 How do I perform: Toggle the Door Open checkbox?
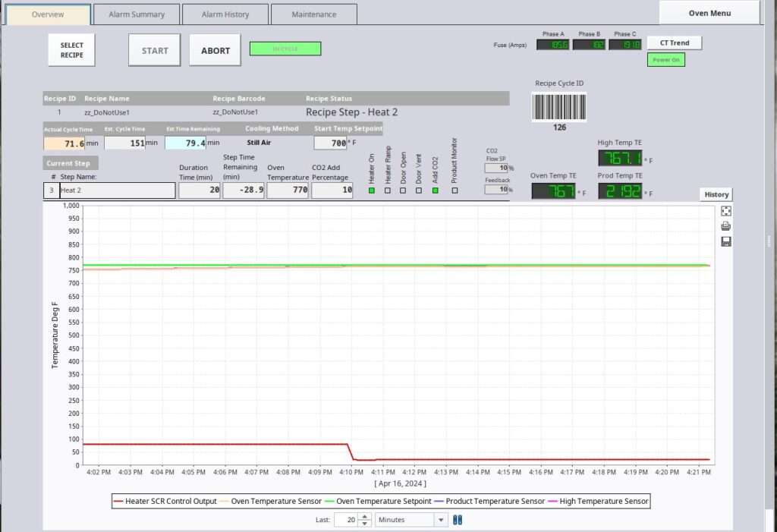pyautogui.click(x=404, y=190)
